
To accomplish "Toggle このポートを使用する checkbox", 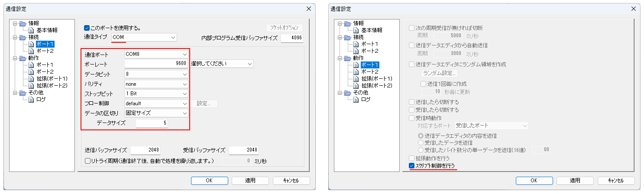I will point(87,28).
